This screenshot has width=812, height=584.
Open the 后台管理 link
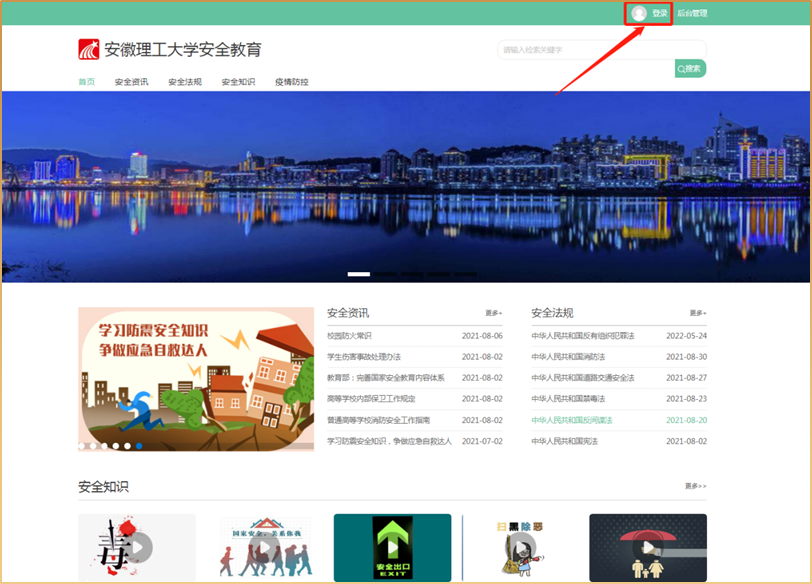click(692, 14)
